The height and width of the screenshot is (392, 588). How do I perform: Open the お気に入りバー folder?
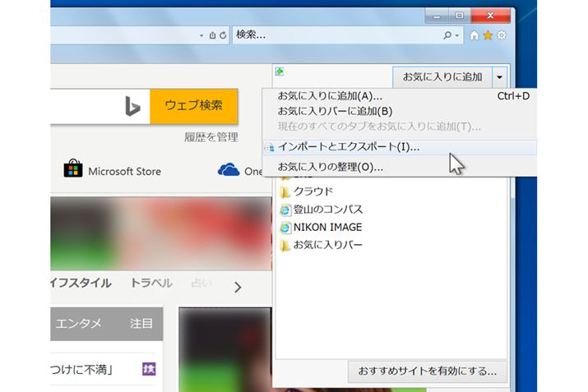[x=328, y=245]
